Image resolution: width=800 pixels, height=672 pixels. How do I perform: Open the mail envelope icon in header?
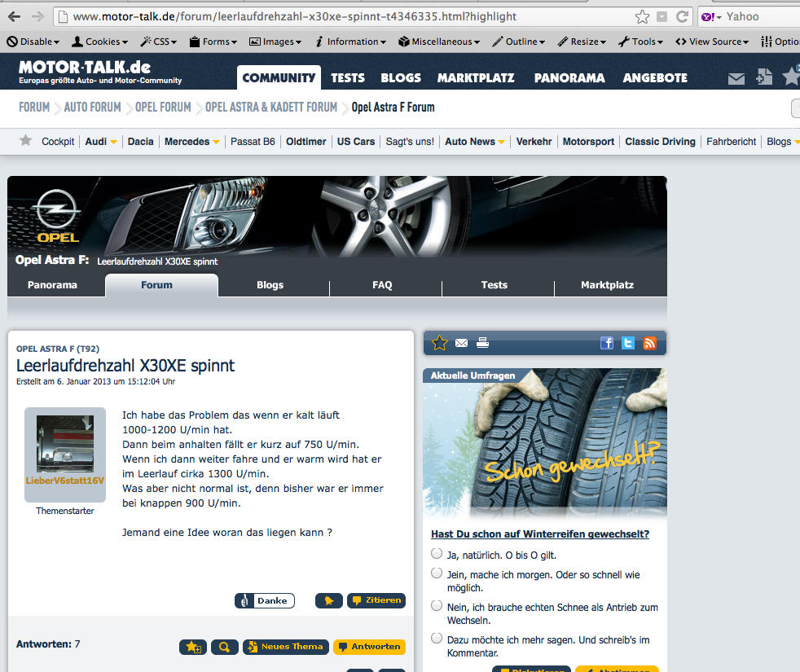(736, 78)
